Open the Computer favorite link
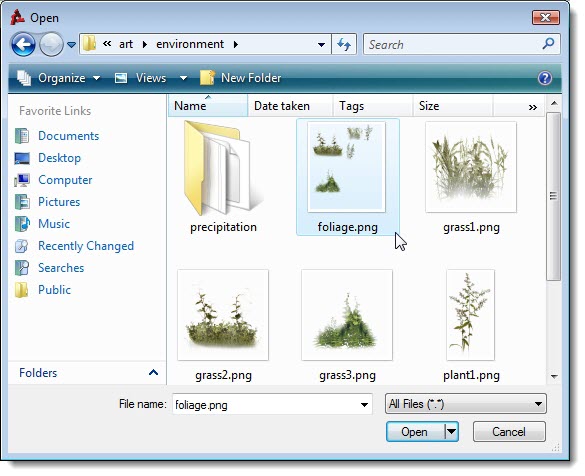This screenshot has height=476, width=585. click(x=65, y=180)
